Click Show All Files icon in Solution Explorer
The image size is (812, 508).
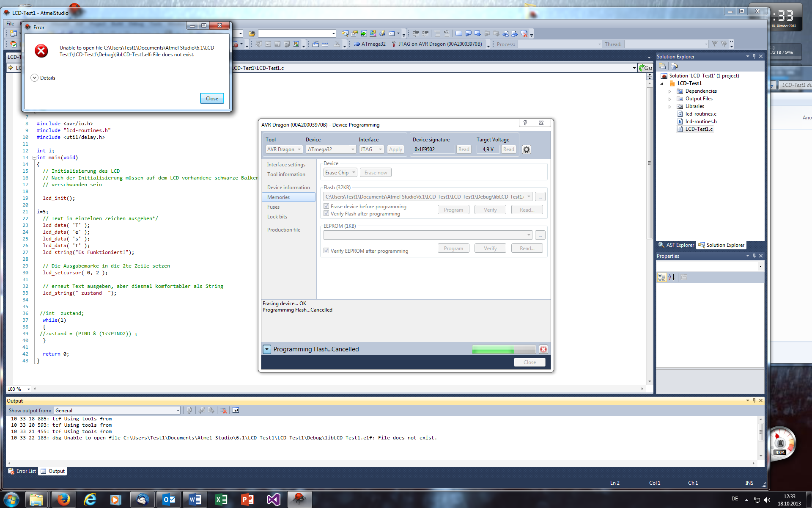675,66
